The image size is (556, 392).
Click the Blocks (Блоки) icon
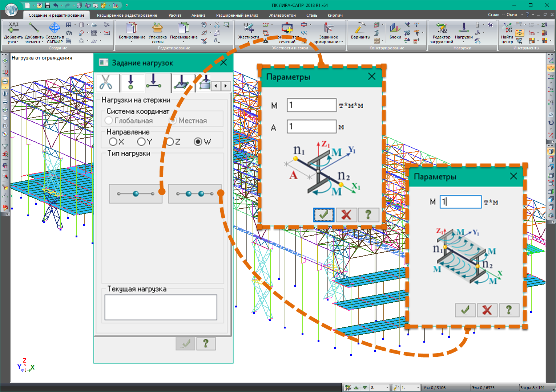pyautogui.click(x=395, y=28)
